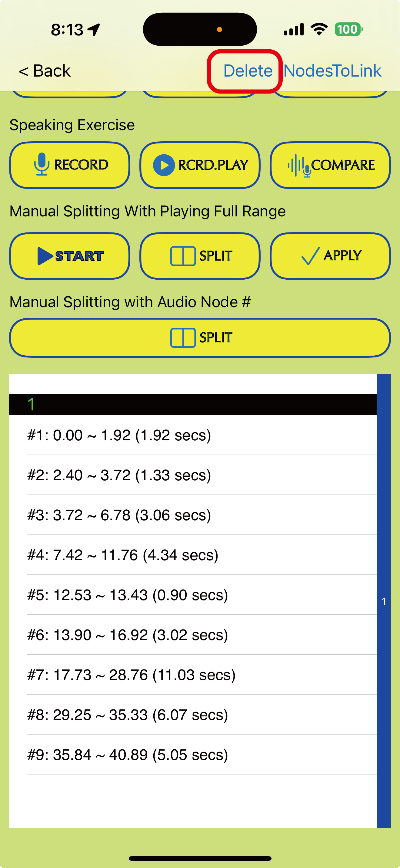400x868 pixels.
Task: Tap the Delete button in the navigation bar
Action: pyautogui.click(x=248, y=71)
